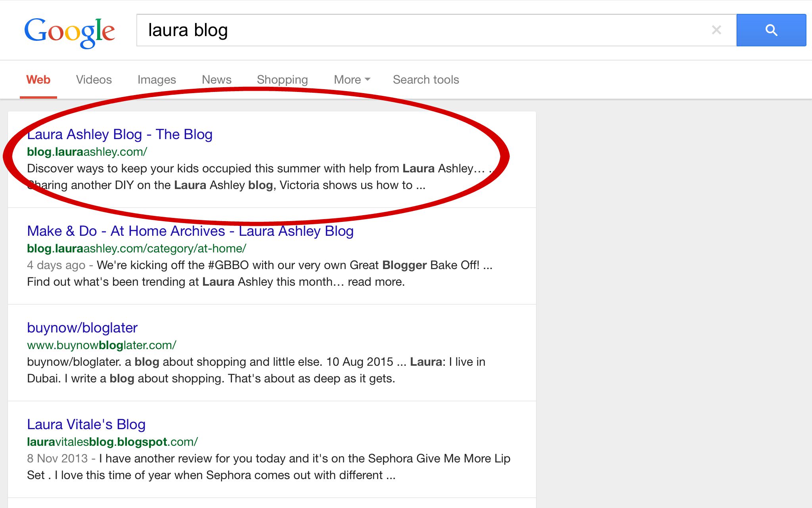Viewport: 812px width, 508px height.
Task: Switch to the Images tab
Action: (x=157, y=80)
